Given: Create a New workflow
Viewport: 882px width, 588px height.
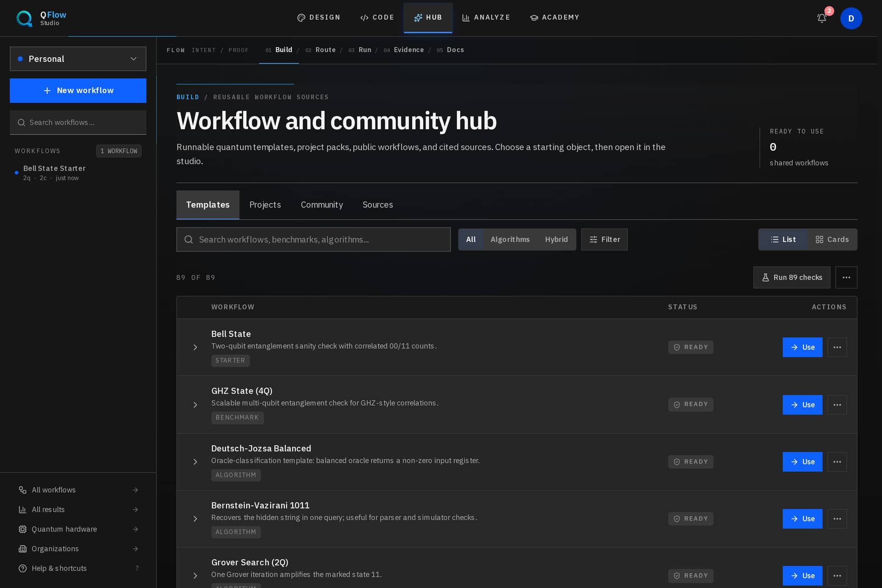Looking at the screenshot, I should pos(78,90).
